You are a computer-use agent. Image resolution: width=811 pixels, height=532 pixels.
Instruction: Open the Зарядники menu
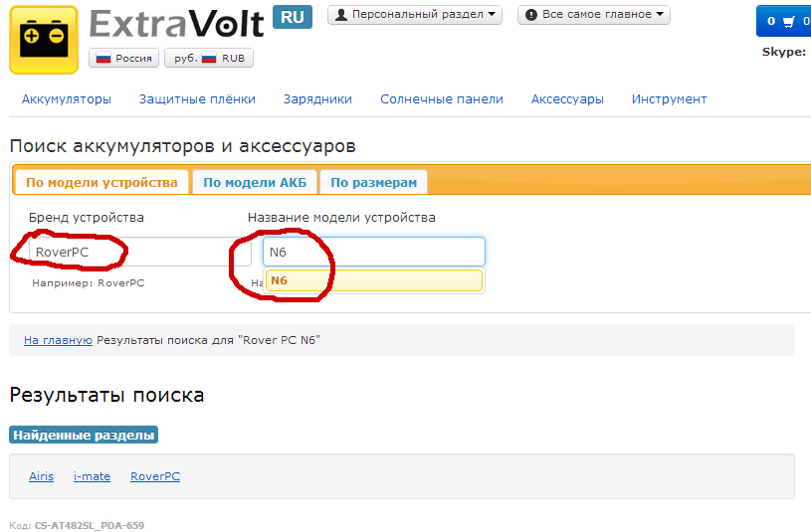(317, 99)
